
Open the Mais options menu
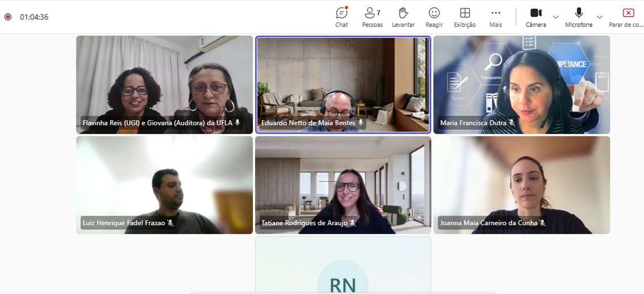(495, 17)
